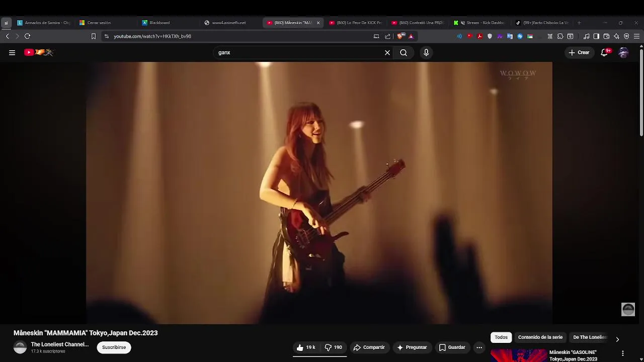Open the browser main hamburger menu

[x=636, y=36]
